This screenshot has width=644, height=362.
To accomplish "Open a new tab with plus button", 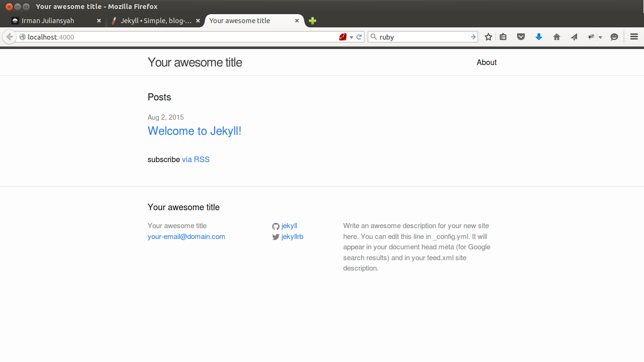I will 312,21.
